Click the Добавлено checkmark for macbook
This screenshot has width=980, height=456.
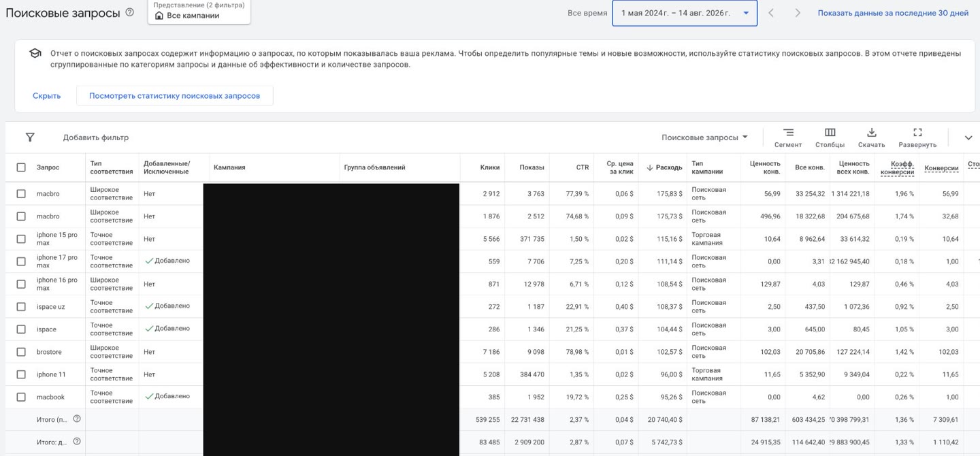(149, 396)
